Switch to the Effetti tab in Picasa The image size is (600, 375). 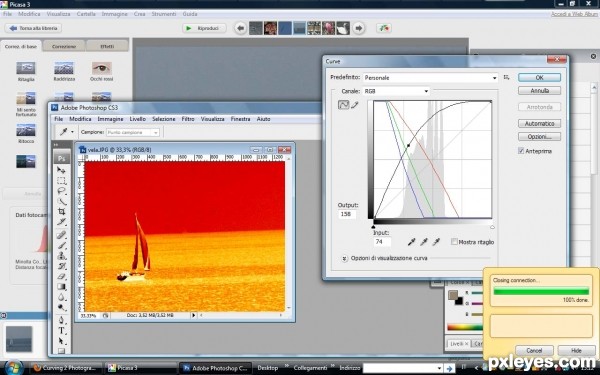(x=107, y=46)
